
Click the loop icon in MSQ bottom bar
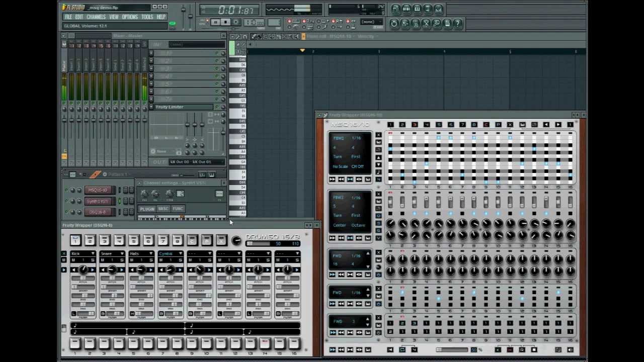(x=402, y=350)
